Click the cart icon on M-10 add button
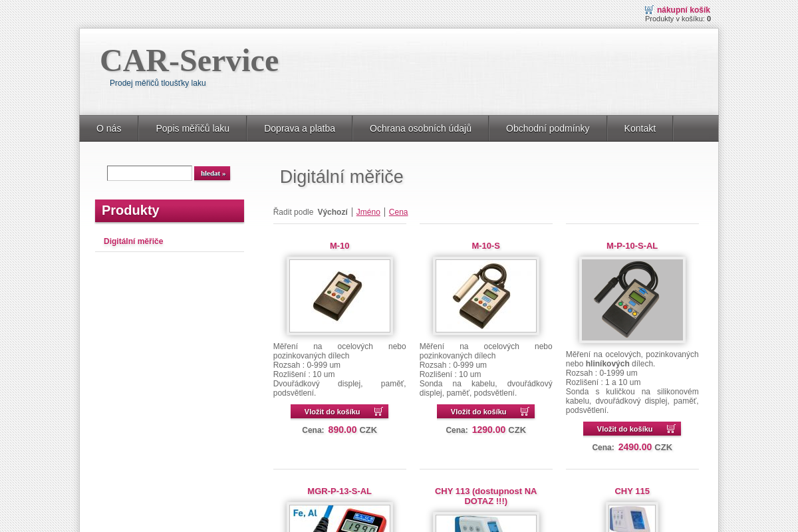Viewport: 798px width, 532px height. pos(378,411)
